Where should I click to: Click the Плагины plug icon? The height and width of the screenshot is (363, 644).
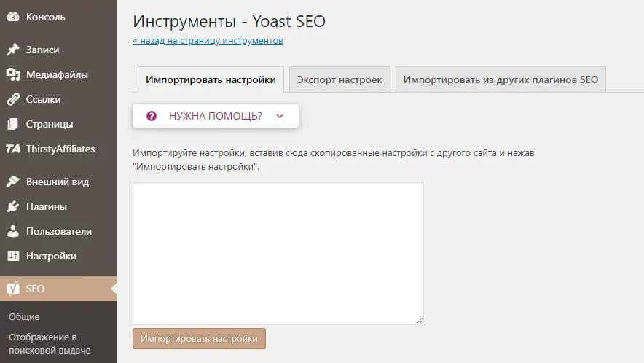tap(13, 206)
